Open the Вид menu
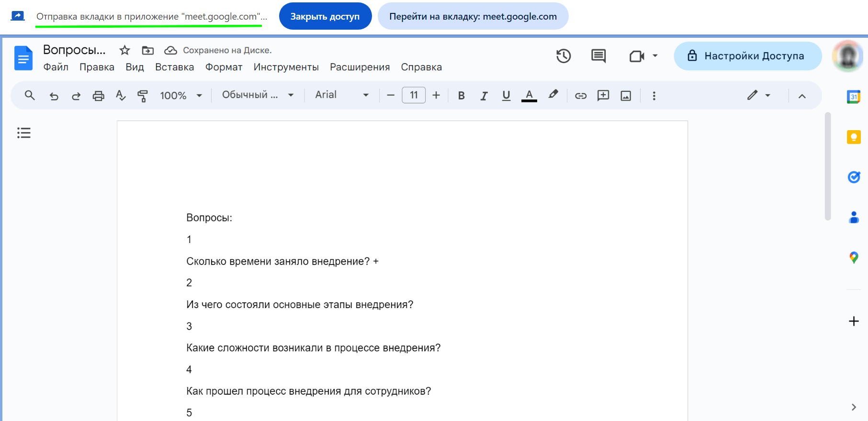 click(135, 67)
